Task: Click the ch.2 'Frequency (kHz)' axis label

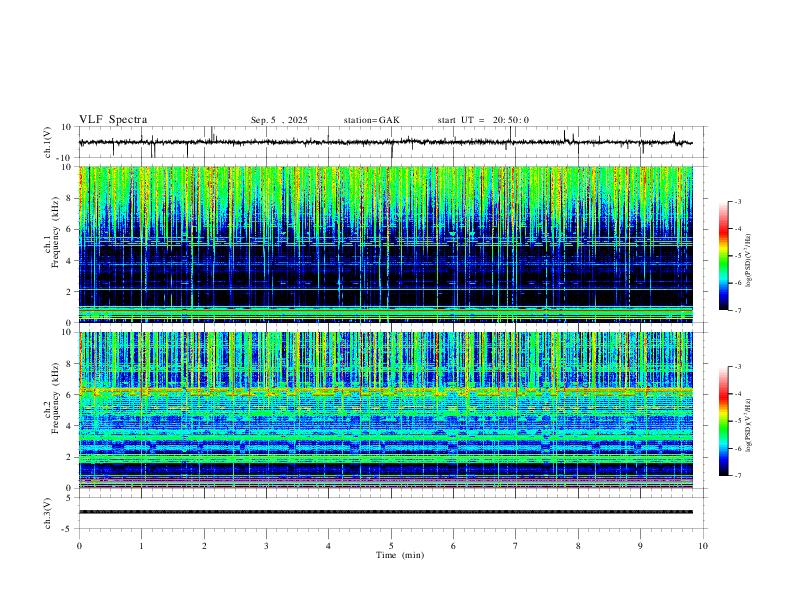Action: (56, 398)
